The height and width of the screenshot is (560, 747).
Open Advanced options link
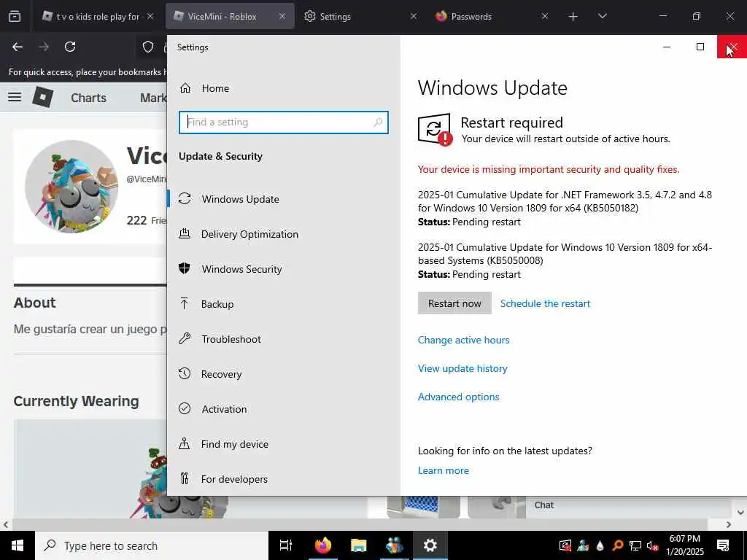point(458,397)
